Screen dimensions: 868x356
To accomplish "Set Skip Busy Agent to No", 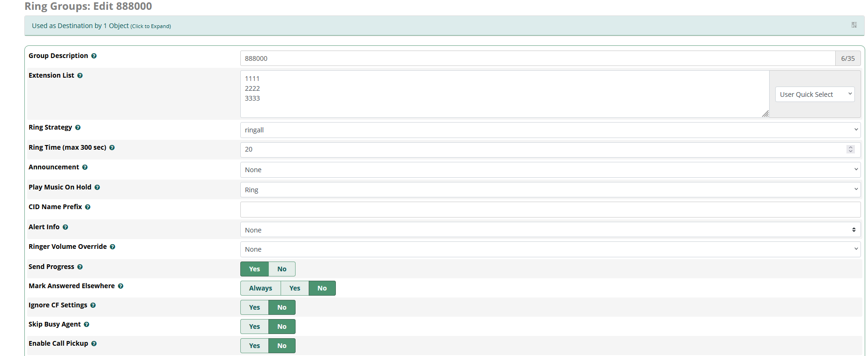I will pos(282,327).
